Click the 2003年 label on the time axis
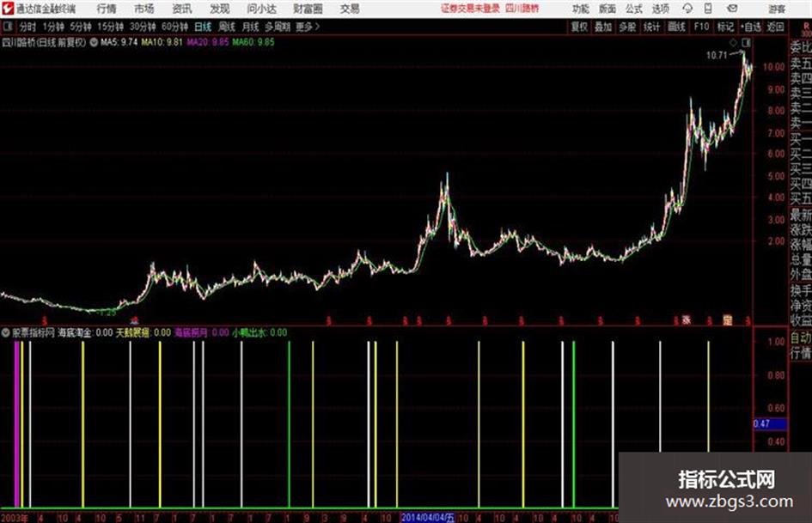The image size is (812, 523). [x=15, y=518]
